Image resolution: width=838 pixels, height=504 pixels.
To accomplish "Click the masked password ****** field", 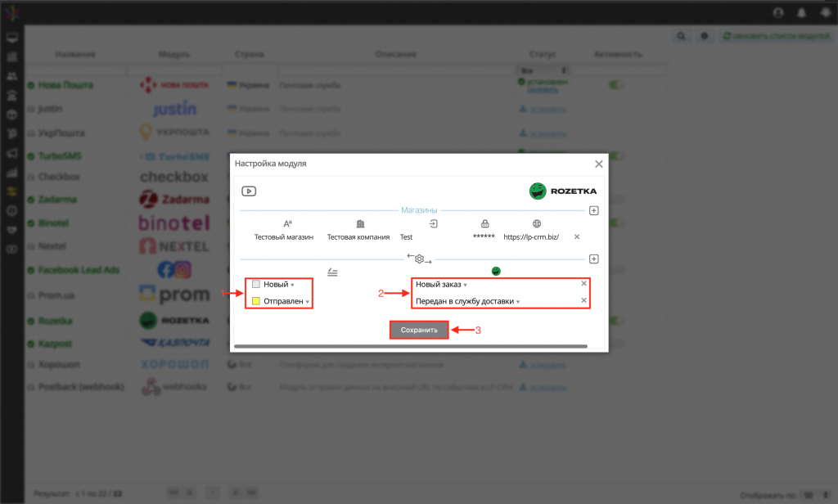I will tap(484, 236).
